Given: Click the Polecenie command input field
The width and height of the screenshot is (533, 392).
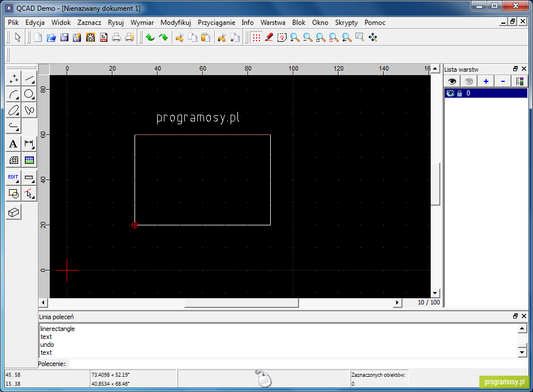Looking at the screenshot, I should [x=298, y=363].
